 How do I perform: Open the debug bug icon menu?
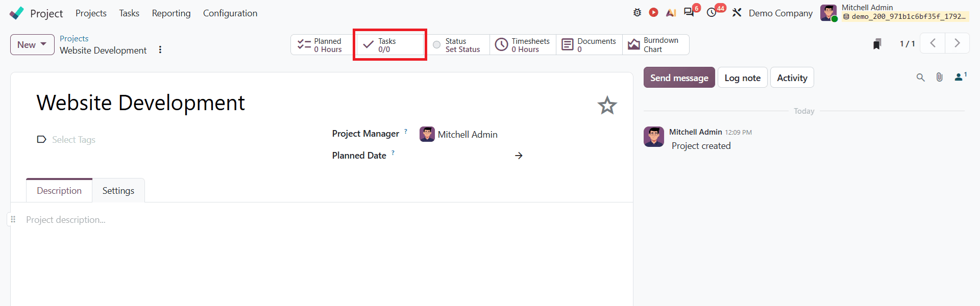pyautogui.click(x=637, y=13)
